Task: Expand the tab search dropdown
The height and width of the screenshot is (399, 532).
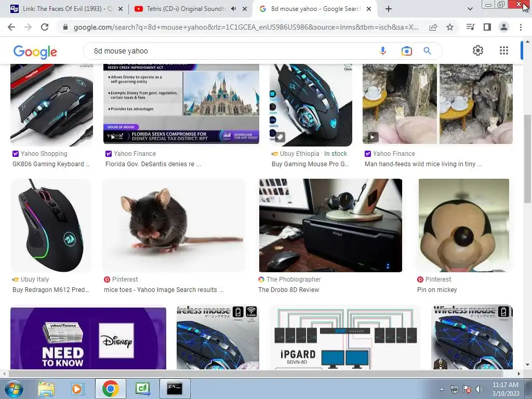Action: pyautogui.click(x=470, y=9)
